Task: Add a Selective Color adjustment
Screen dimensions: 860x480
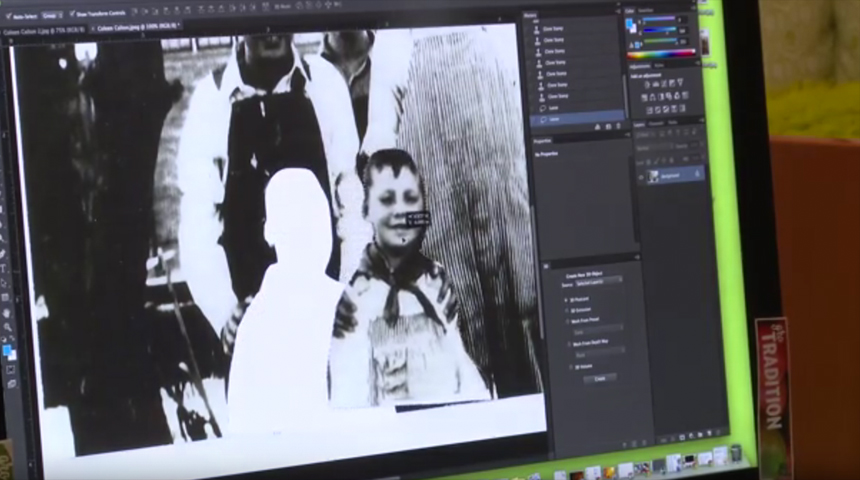Action: (x=674, y=109)
